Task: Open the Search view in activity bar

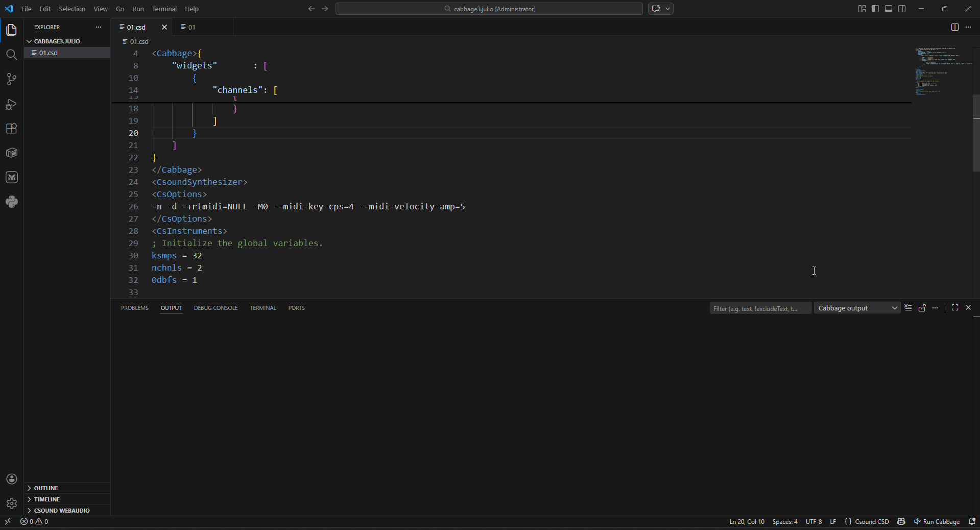Action: click(11, 55)
